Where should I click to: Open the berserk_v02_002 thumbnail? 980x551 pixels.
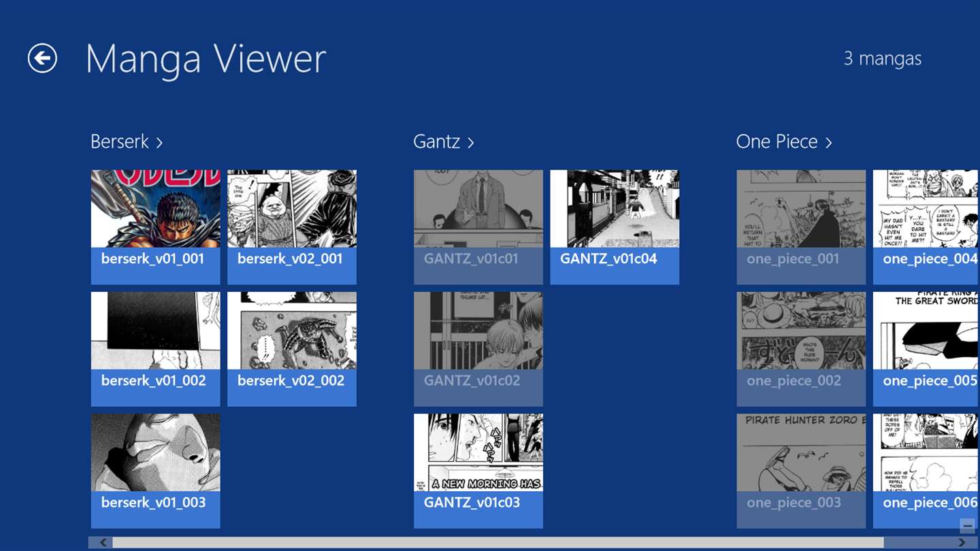pyautogui.click(x=292, y=349)
